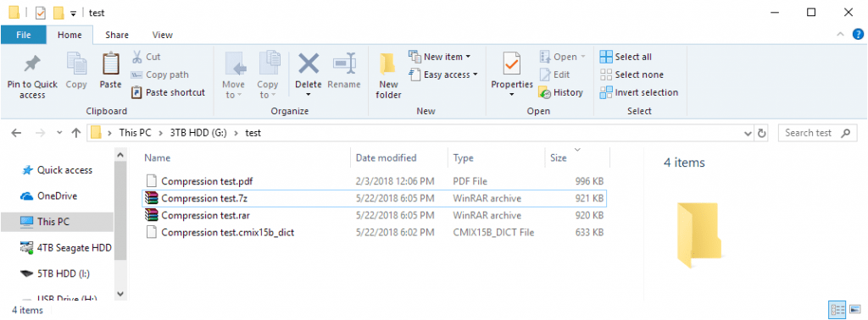The height and width of the screenshot is (320, 868).
Task: Click Select all
Action: pyautogui.click(x=626, y=57)
